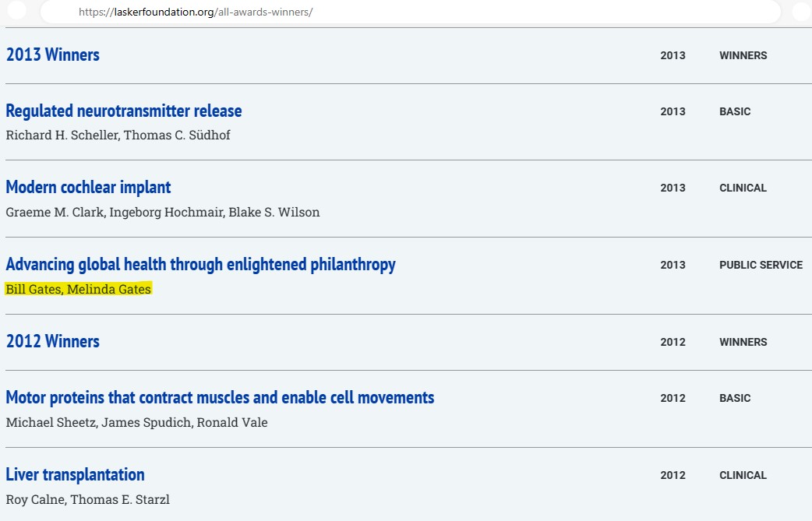812x521 pixels.
Task: Click the BASIC label for 2013
Action: click(735, 111)
